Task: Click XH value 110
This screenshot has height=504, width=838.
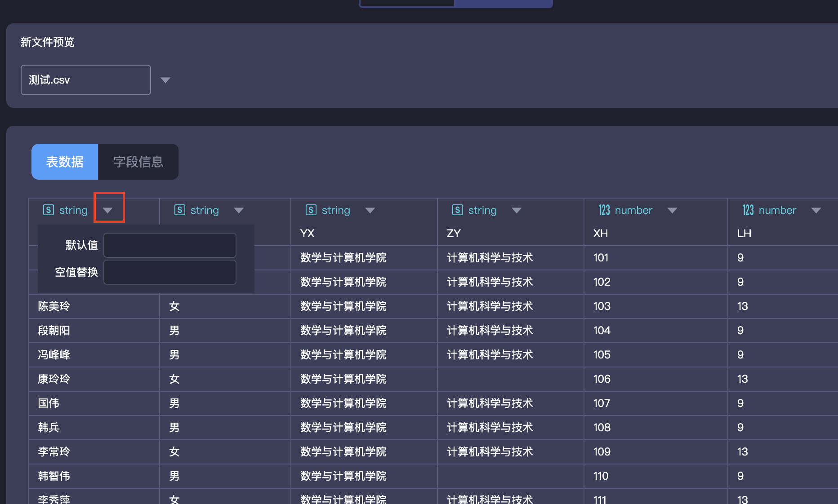Action: 601,476
